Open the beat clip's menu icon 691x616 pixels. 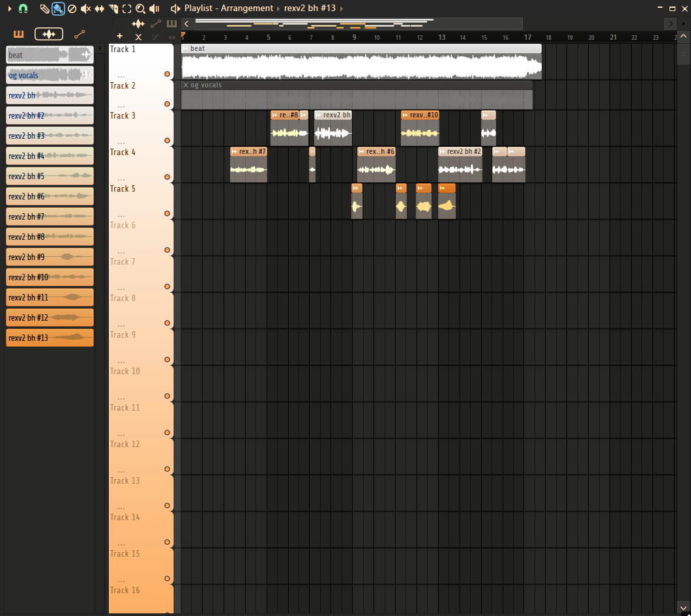(186, 48)
